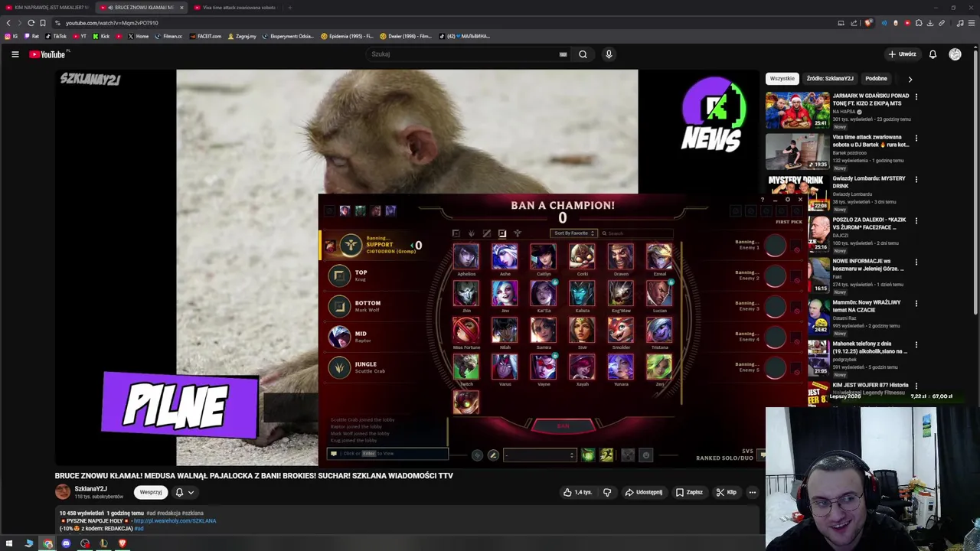Select Aphelios portrait in ban grid
The width and height of the screenshot is (980, 551).
pos(466,256)
